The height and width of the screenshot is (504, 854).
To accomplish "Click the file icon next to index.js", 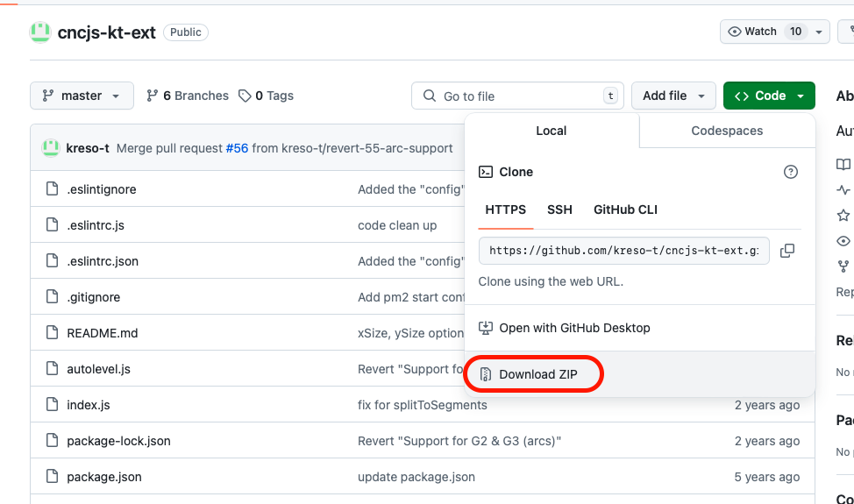I will (52, 404).
